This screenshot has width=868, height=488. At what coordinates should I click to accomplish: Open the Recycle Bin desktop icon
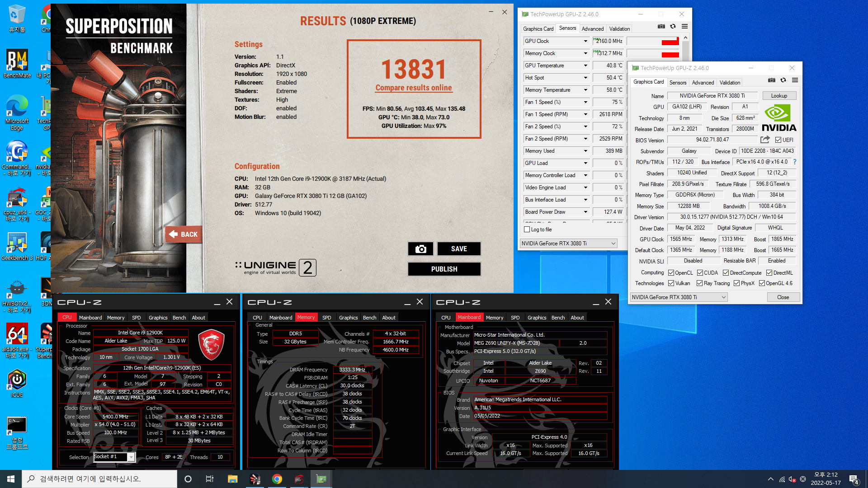pyautogui.click(x=17, y=18)
